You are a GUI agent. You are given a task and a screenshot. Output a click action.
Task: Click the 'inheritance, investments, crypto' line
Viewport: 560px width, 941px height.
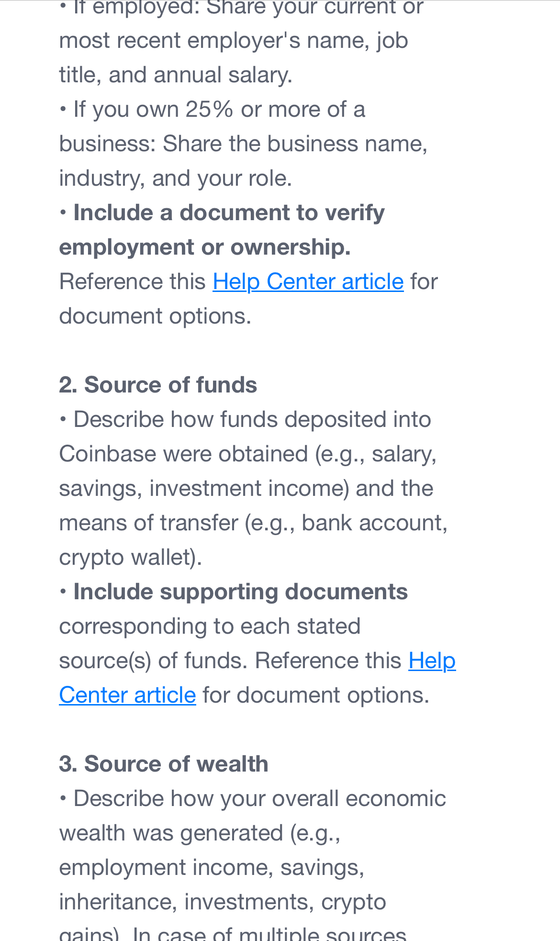223,902
